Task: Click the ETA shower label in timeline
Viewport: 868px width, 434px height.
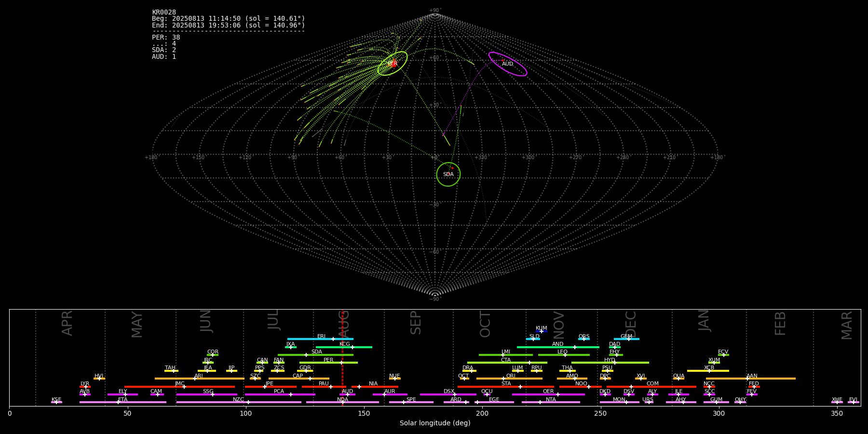Action: pyautogui.click(x=123, y=400)
